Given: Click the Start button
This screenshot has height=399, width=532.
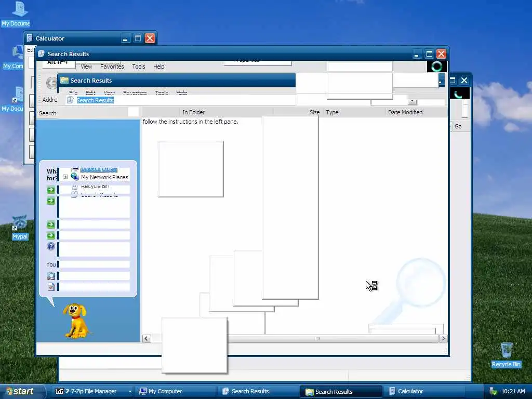Looking at the screenshot, I should tap(22, 391).
